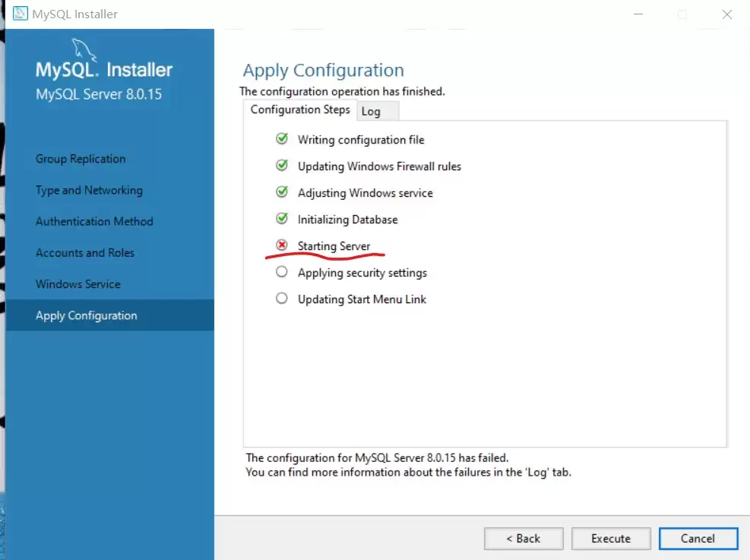Click the checkmark icon for Updating Windows Firewall rules
750x560 pixels.
click(282, 166)
